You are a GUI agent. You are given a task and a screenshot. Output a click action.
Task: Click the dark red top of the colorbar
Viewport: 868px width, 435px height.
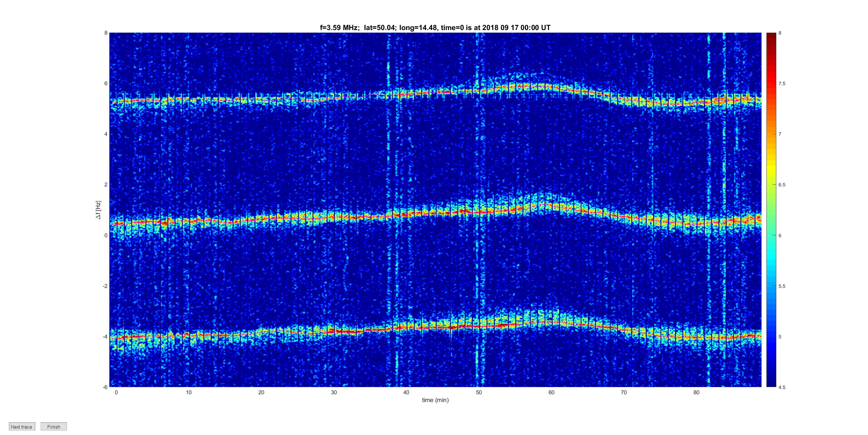[x=771, y=35]
